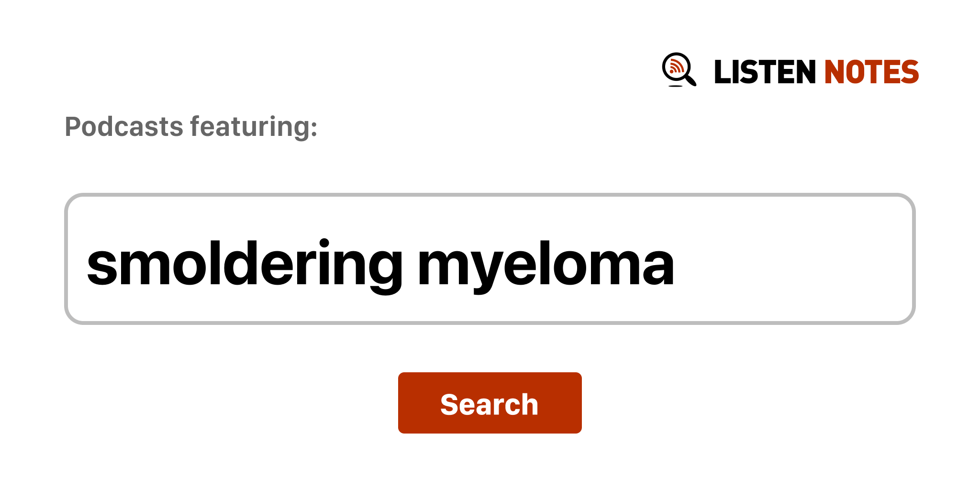Click the "Podcasts featuring:" label

pos(191,127)
